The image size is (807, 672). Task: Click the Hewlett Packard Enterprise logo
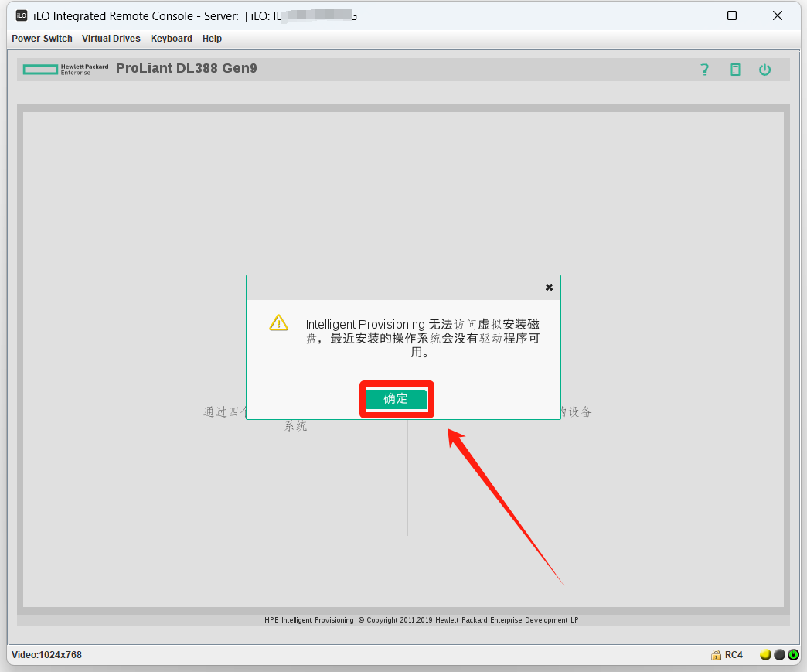(x=66, y=70)
